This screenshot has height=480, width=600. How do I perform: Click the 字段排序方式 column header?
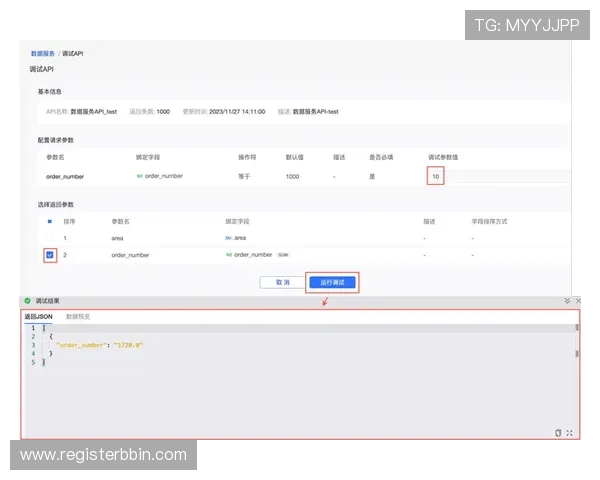point(489,221)
